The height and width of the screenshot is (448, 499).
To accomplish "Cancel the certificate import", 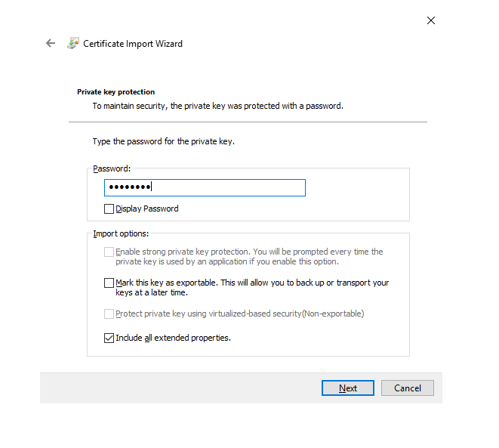I will pos(407,388).
